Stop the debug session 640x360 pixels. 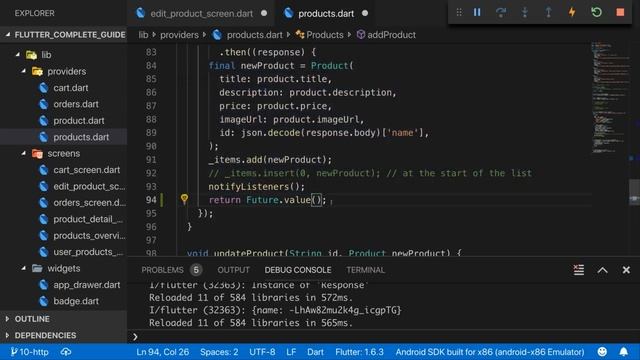pos(620,12)
